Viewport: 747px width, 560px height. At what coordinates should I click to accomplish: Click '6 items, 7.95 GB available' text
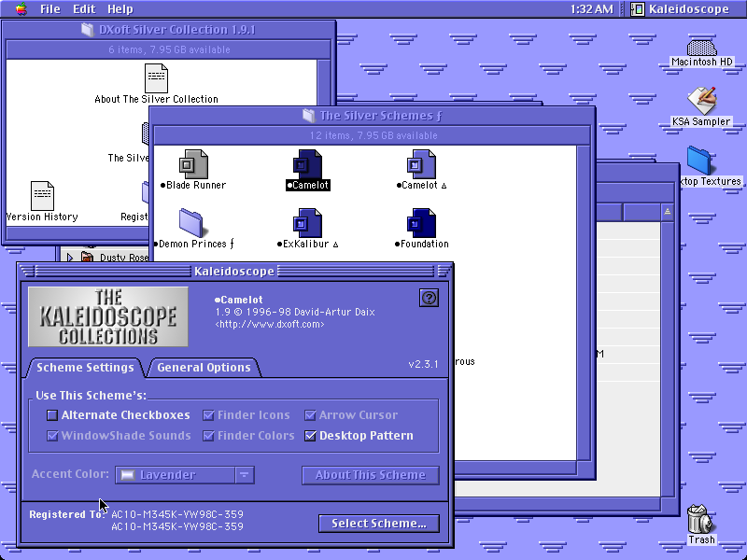click(169, 49)
